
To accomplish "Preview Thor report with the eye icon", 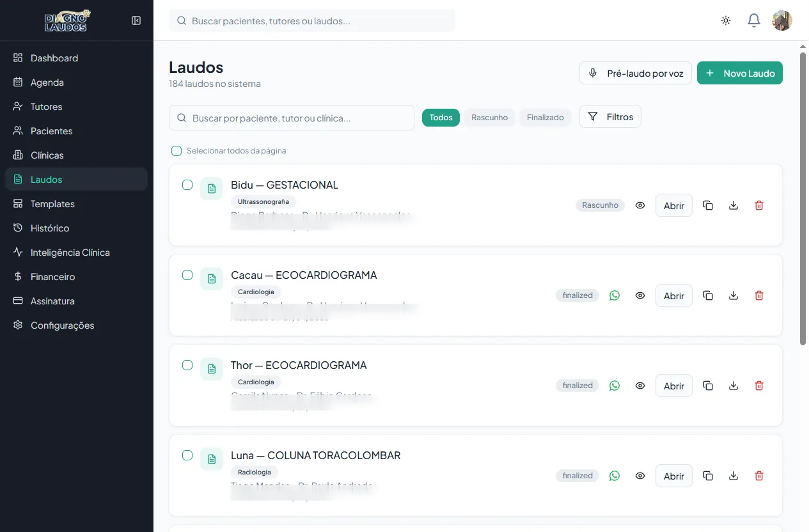I will [640, 386].
